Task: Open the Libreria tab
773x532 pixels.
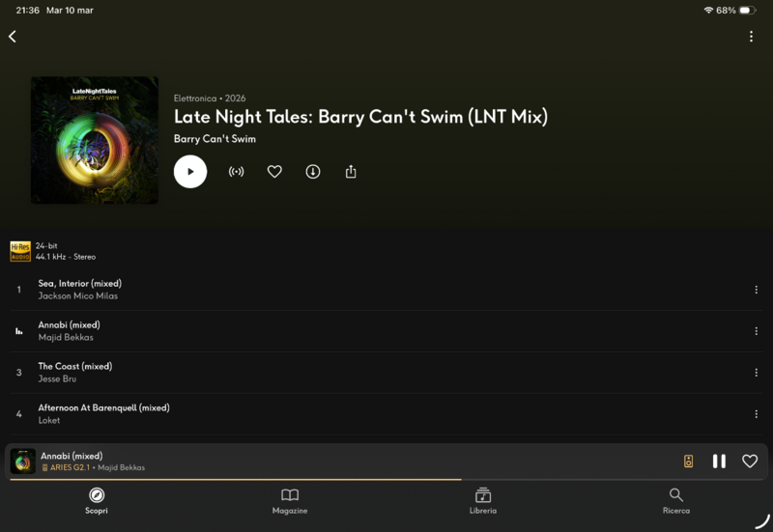Action: (483, 501)
